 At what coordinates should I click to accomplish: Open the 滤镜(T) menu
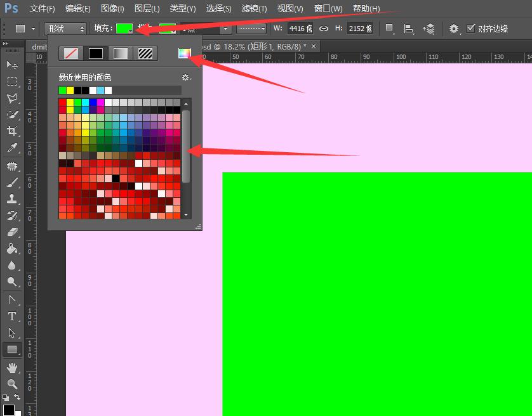click(x=254, y=9)
